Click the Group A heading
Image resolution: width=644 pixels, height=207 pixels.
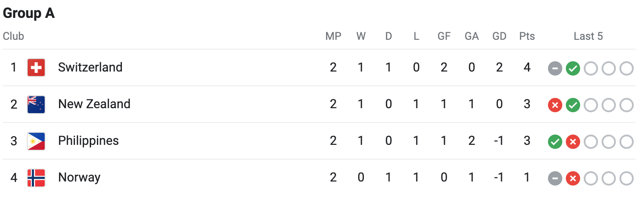[x=29, y=13]
